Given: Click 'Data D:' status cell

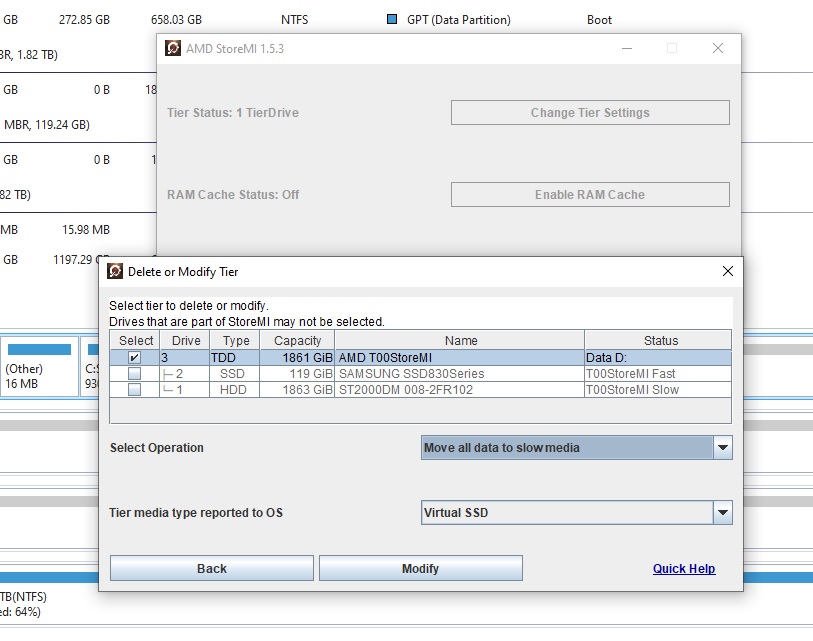Looking at the screenshot, I should click(x=658, y=357).
